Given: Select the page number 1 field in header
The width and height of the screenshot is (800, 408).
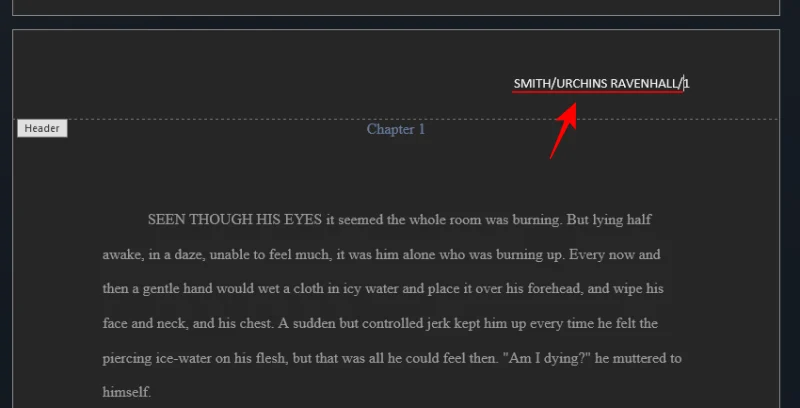Looking at the screenshot, I should point(687,84).
